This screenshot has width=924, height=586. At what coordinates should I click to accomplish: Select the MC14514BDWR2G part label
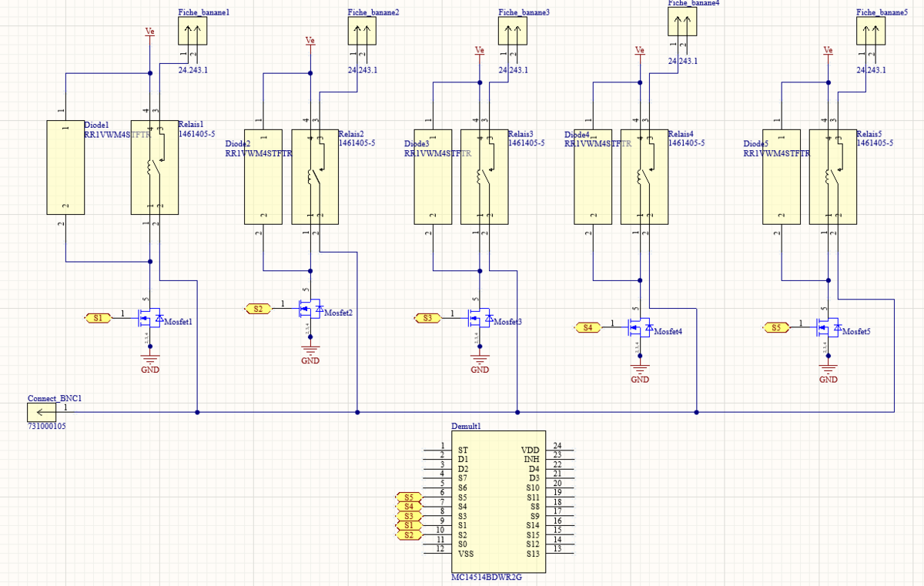(x=487, y=578)
